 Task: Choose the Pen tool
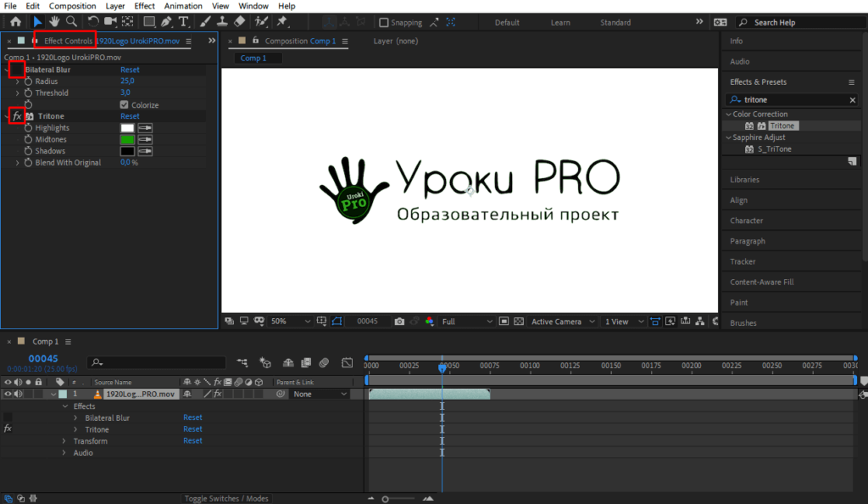(167, 22)
